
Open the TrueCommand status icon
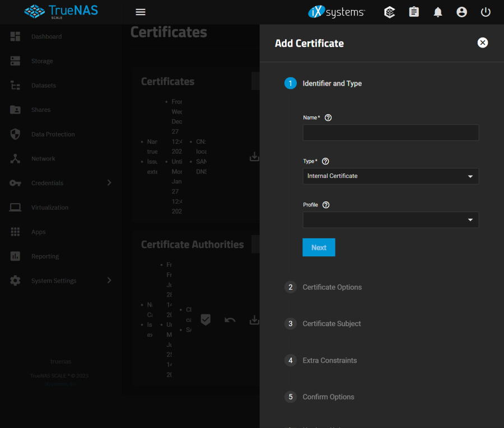click(390, 12)
